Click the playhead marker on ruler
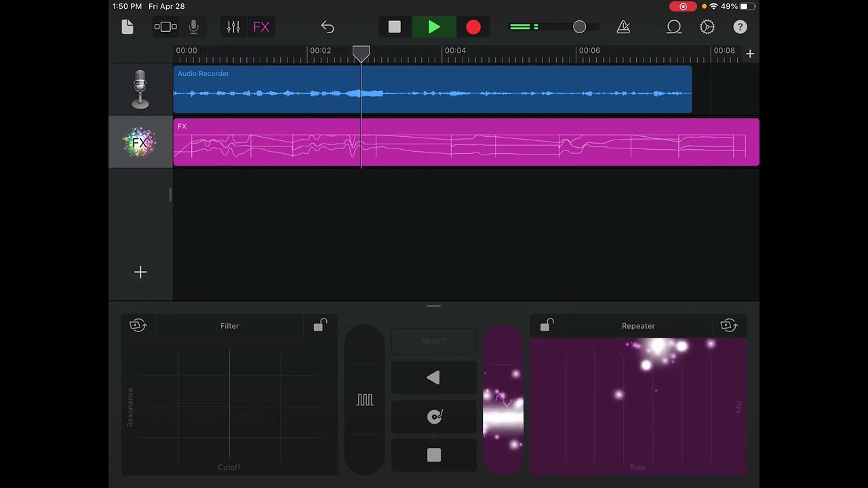 click(x=361, y=54)
